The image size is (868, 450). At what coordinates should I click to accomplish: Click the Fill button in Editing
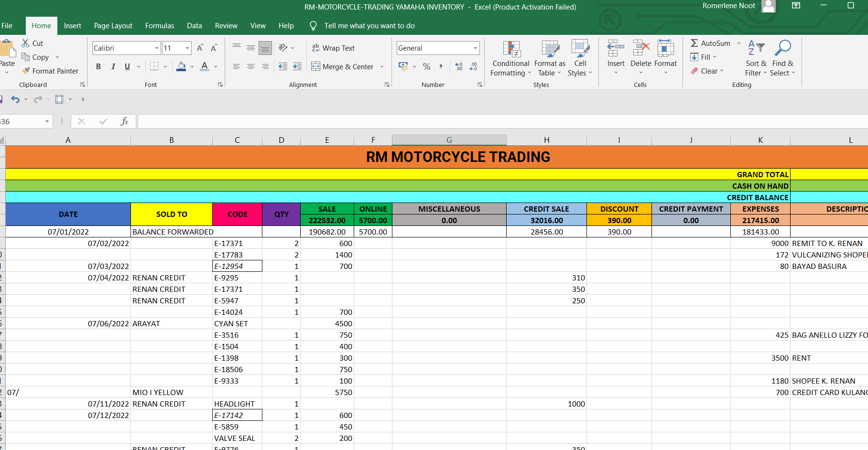click(x=704, y=57)
